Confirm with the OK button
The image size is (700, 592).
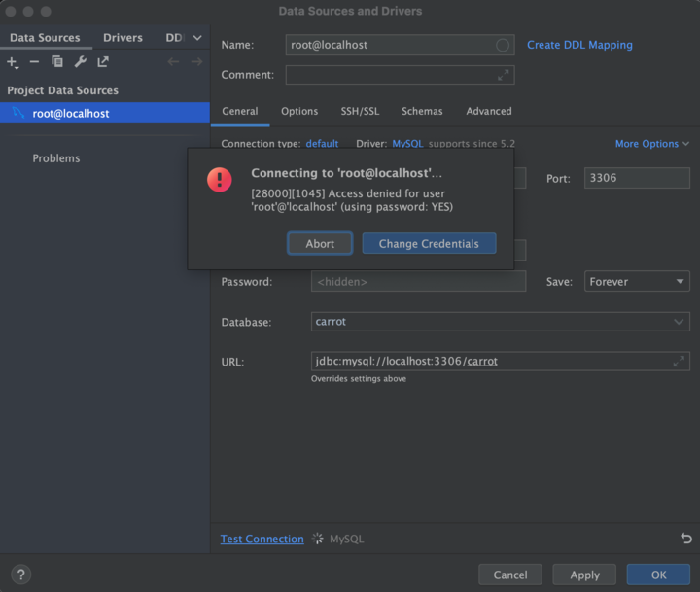658,575
